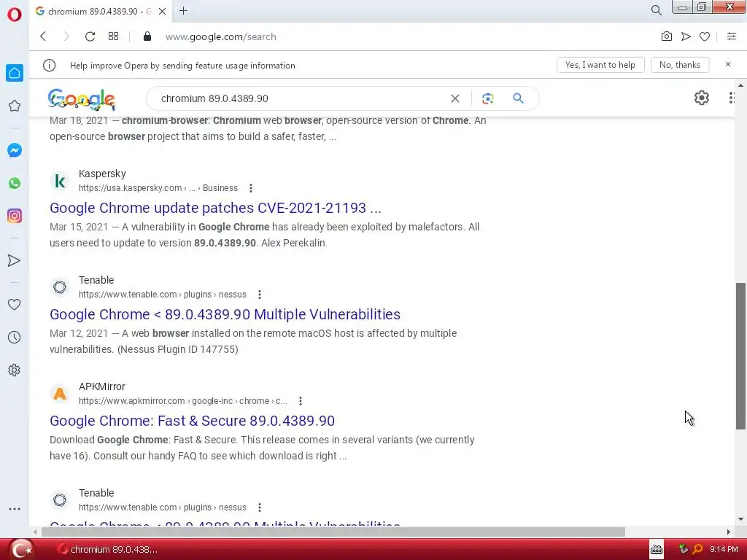
Task: Click the Kaspersky site favicon
Action: click(60, 181)
